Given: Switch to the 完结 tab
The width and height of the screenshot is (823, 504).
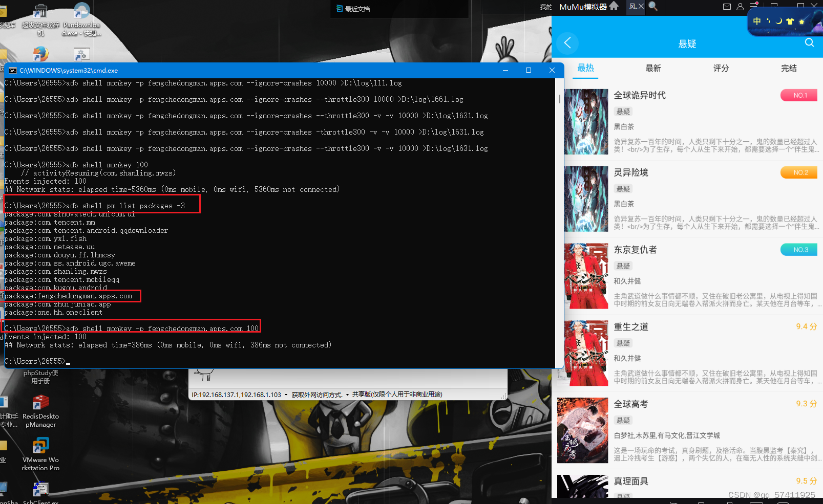Looking at the screenshot, I should (x=789, y=68).
